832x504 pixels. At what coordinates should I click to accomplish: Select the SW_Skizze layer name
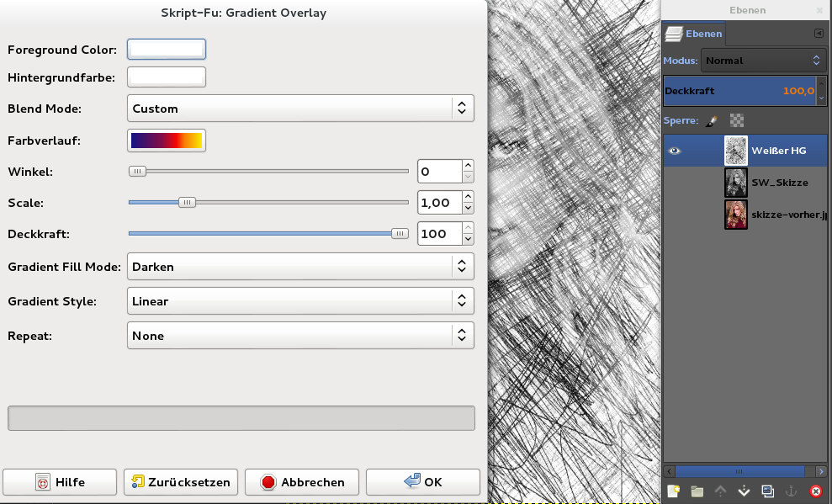coord(780,183)
